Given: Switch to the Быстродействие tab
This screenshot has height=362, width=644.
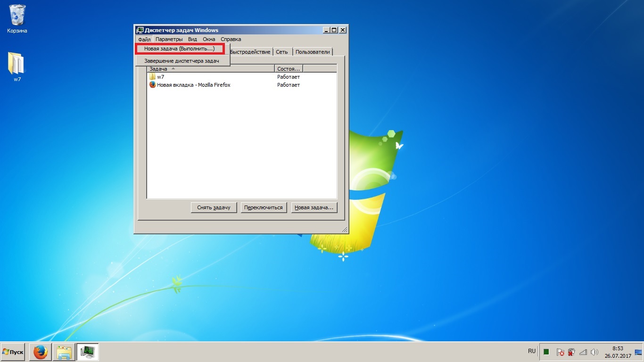Looking at the screenshot, I should [x=250, y=52].
